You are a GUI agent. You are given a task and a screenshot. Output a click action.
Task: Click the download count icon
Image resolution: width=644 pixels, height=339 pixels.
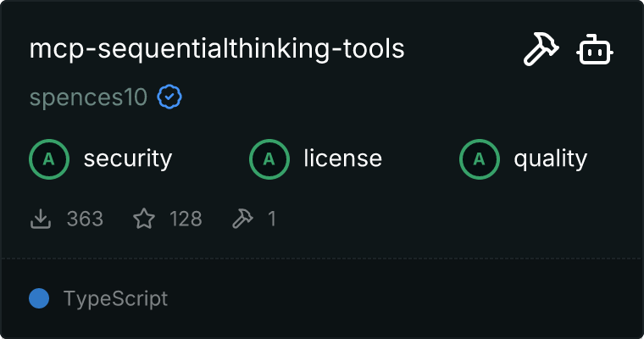pyautogui.click(x=41, y=218)
